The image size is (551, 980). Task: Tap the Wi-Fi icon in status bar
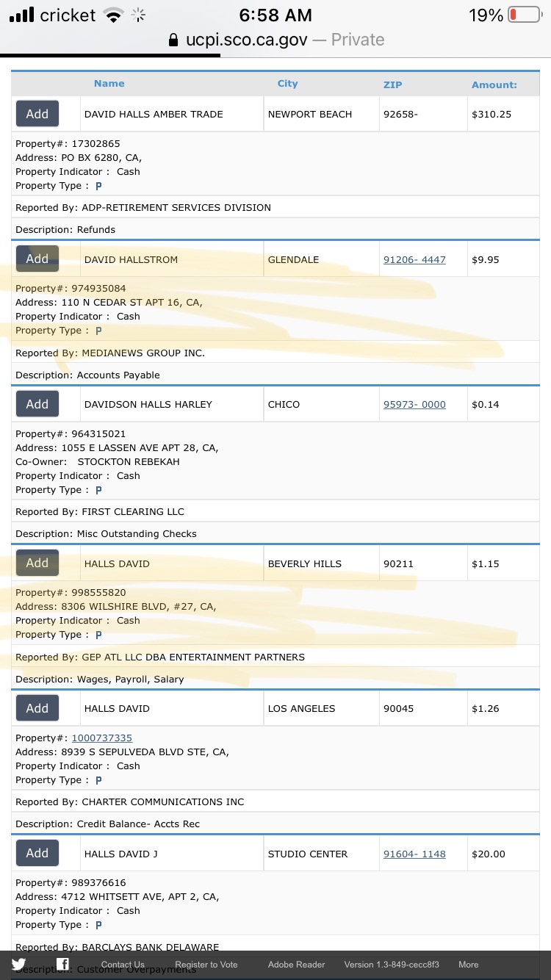point(113,15)
